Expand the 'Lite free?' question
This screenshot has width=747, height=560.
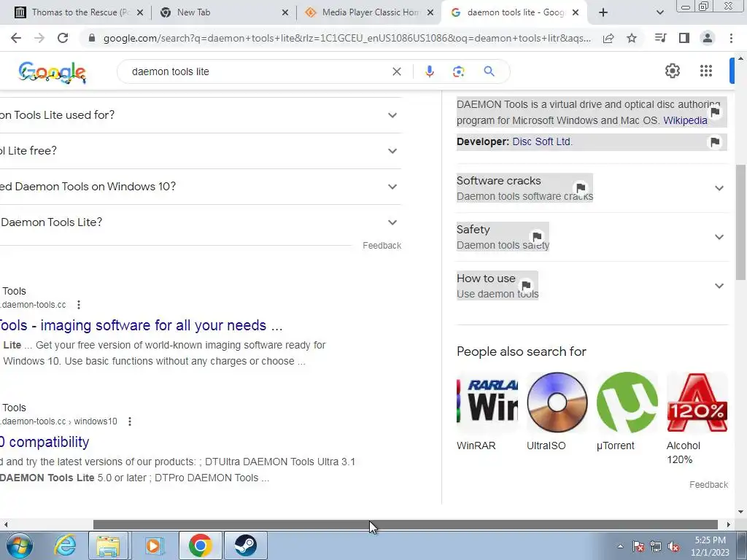(392, 151)
